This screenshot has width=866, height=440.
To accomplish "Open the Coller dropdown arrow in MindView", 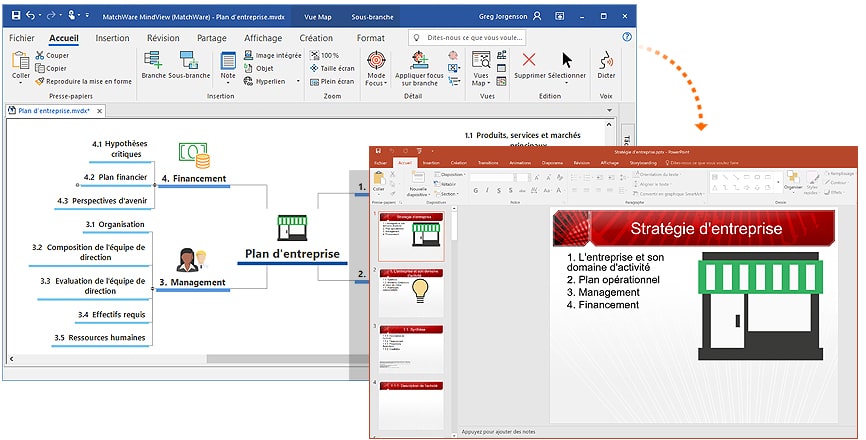I will [20, 83].
